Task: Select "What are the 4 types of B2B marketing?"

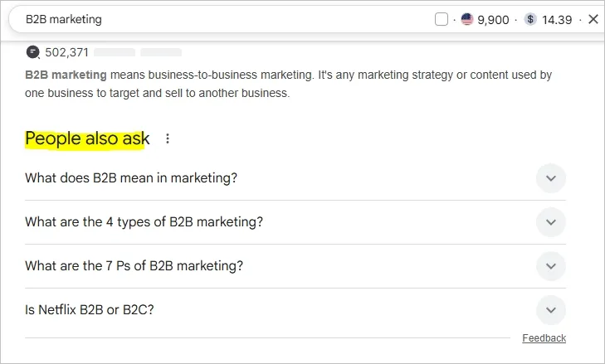Action: (x=144, y=222)
